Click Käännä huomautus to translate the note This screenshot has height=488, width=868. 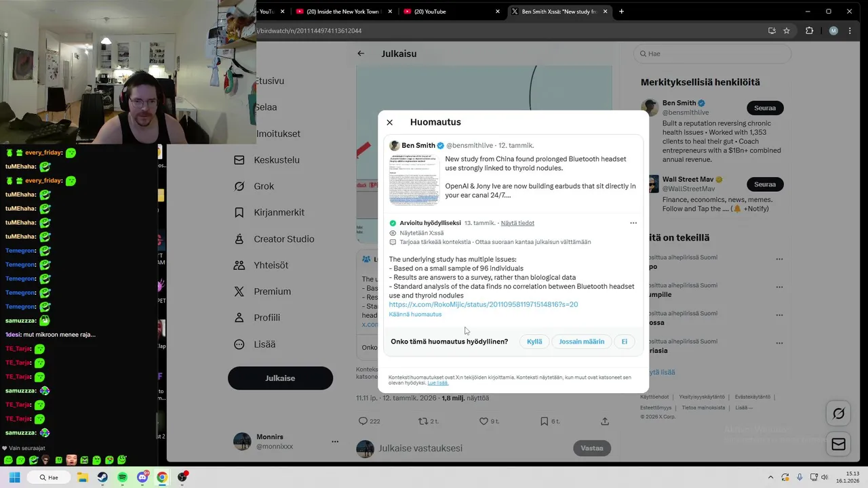point(415,314)
